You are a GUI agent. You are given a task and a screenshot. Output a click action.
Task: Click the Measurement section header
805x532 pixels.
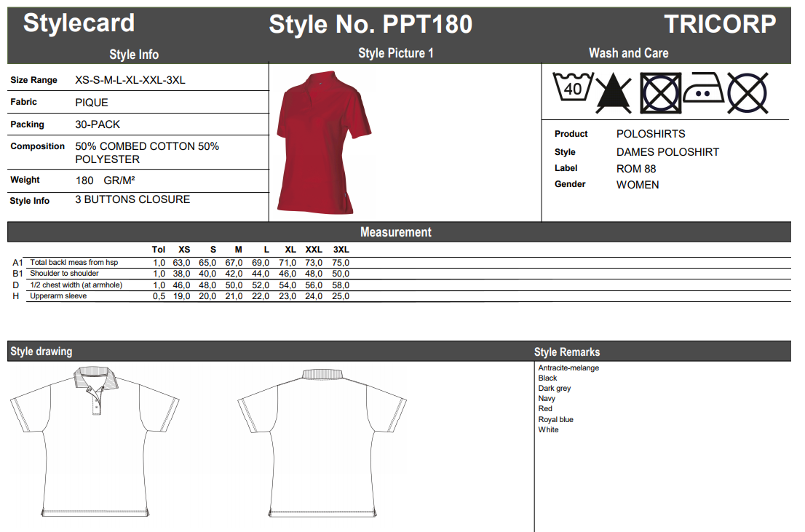pos(396,232)
